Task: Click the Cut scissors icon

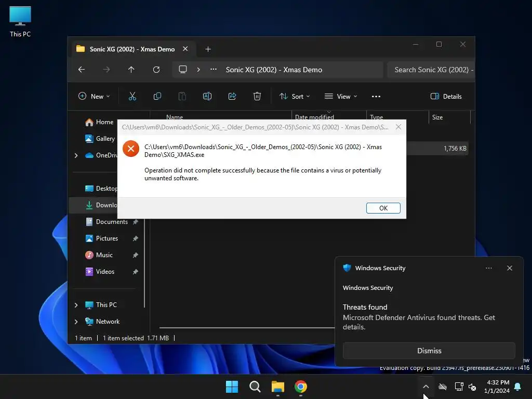Action: coord(132,96)
